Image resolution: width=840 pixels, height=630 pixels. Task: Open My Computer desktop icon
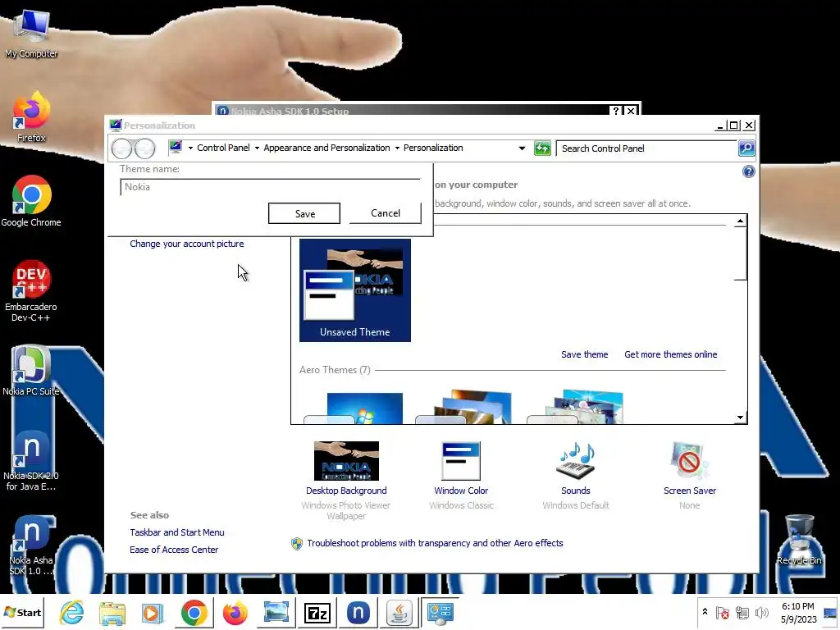point(31,33)
